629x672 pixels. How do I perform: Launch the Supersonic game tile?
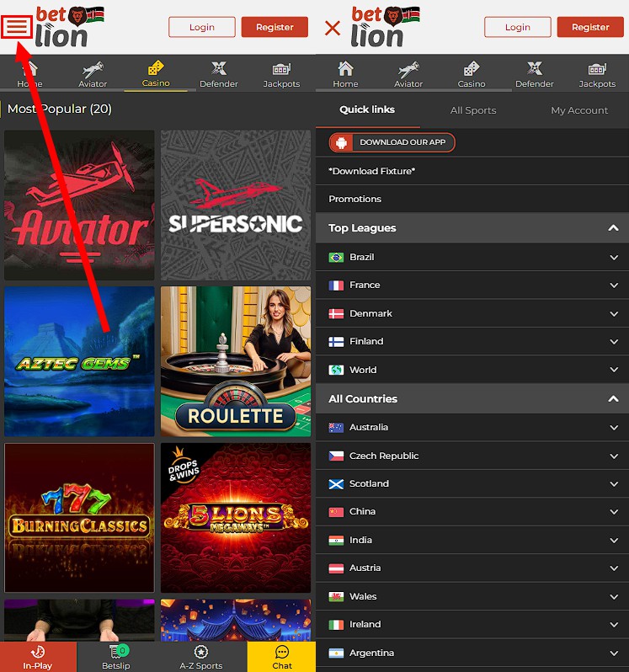[235, 205]
